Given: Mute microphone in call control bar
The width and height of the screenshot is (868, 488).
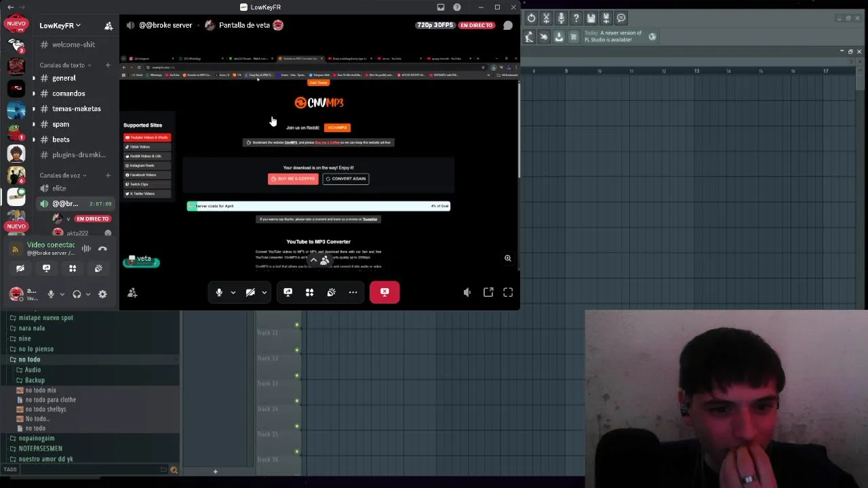Looking at the screenshot, I should click(219, 292).
